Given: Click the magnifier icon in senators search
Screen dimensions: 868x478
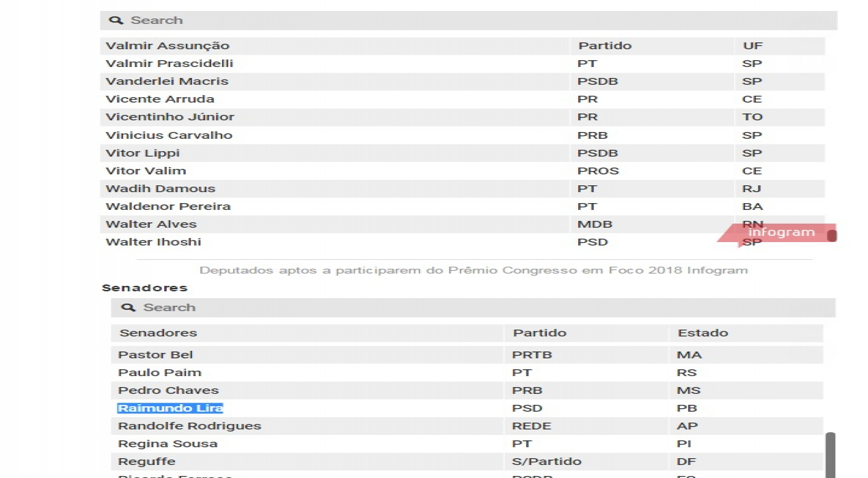Looking at the screenshot, I should (128, 308).
